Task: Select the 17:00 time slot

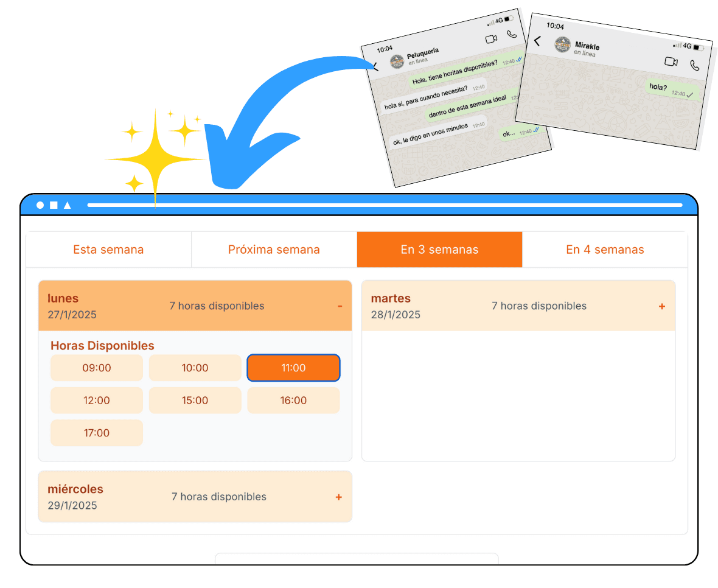Action: click(x=97, y=433)
